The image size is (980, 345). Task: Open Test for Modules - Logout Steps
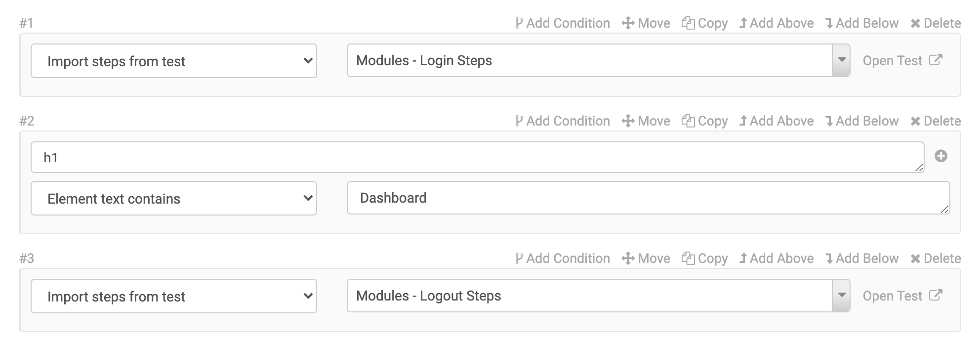tap(902, 295)
